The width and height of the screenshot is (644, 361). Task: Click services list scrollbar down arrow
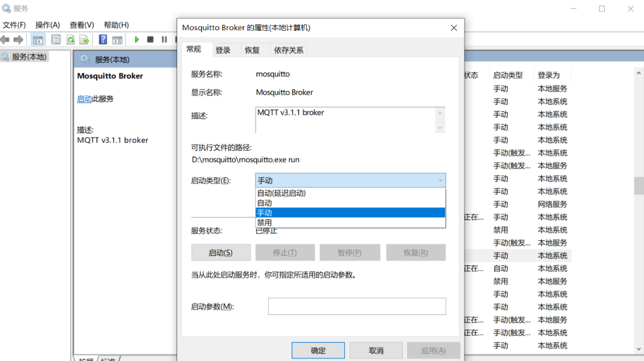point(639,349)
